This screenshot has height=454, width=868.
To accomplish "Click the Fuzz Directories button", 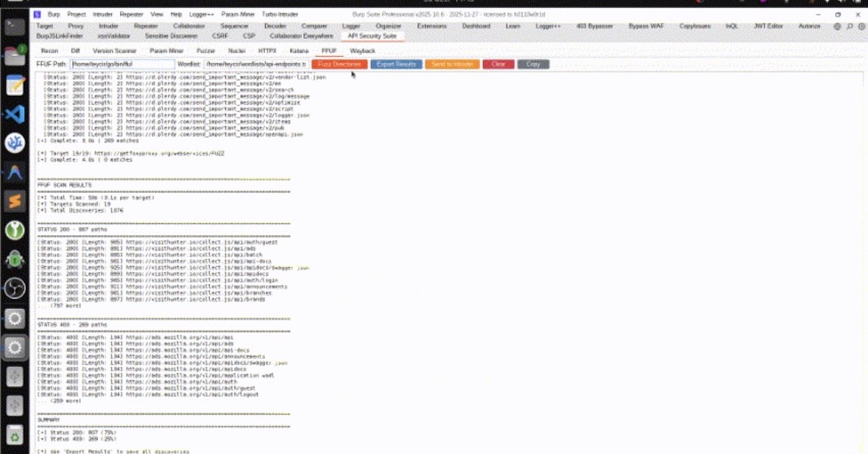I will (339, 64).
